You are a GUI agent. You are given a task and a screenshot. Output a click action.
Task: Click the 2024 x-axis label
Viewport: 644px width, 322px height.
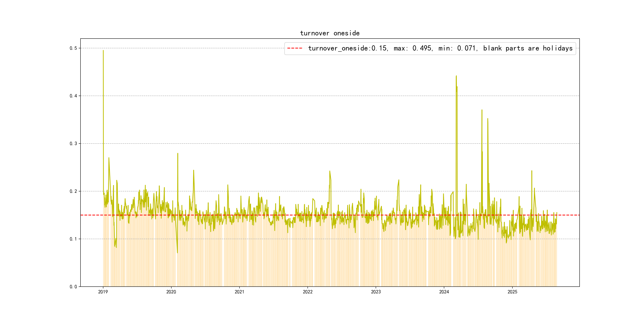tap(444, 292)
